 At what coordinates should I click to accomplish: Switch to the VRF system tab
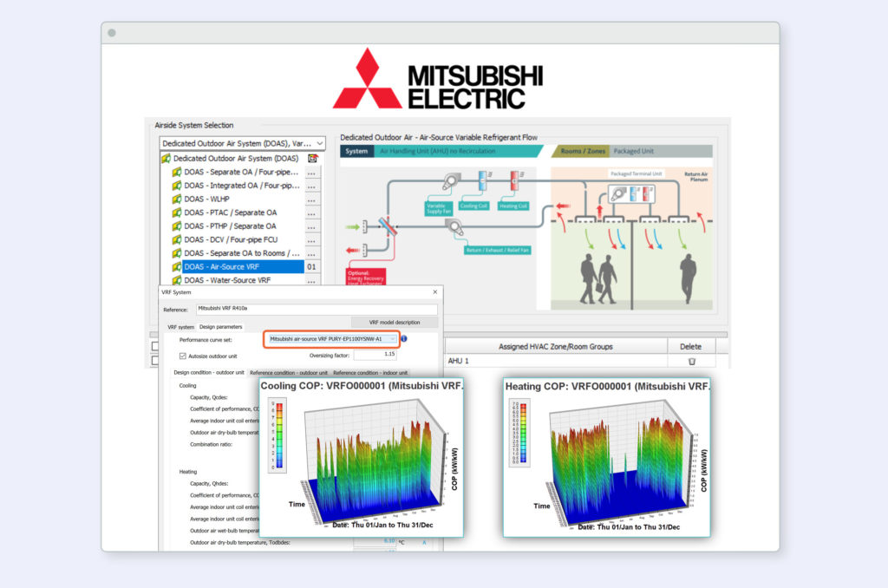[x=180, y=327]
